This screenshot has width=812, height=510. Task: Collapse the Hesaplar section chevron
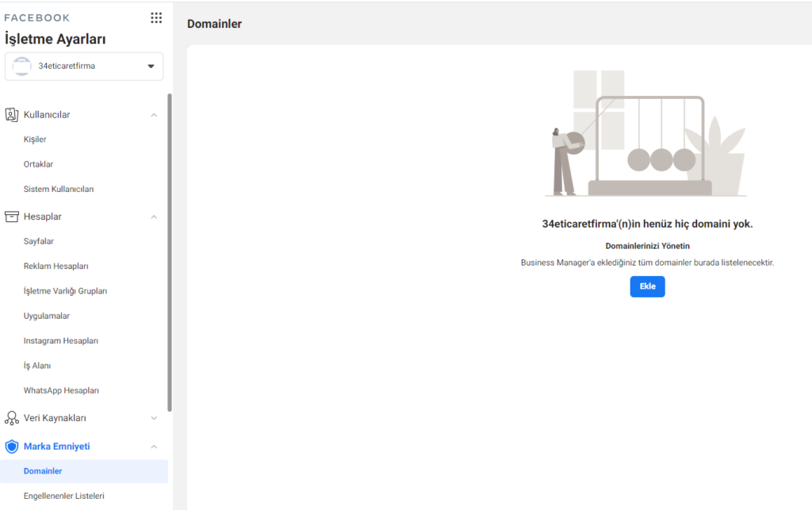click(x=154, y=217)
